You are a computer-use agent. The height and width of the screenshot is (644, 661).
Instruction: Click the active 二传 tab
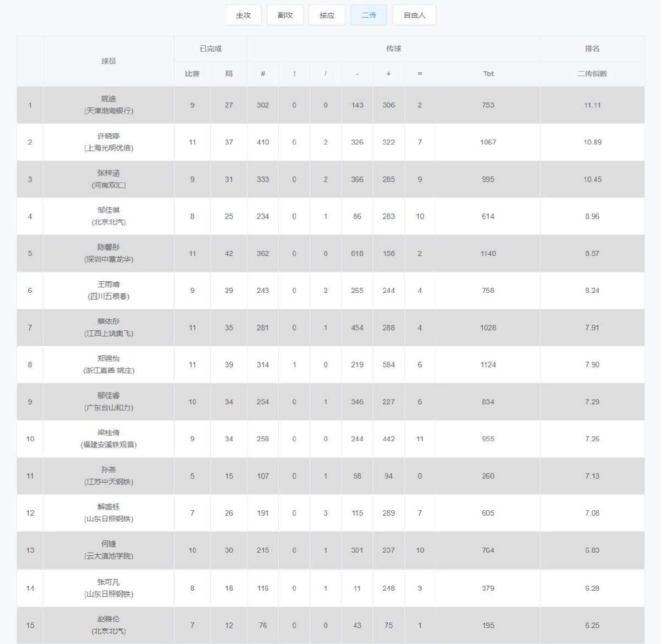click(369, 15)
